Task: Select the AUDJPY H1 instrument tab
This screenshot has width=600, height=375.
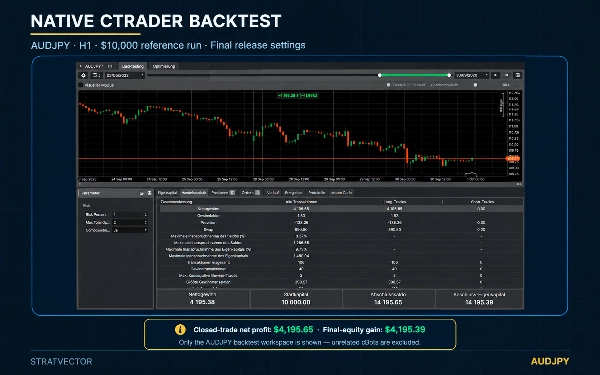Action: pyautogui.click(x=96, y=66)
